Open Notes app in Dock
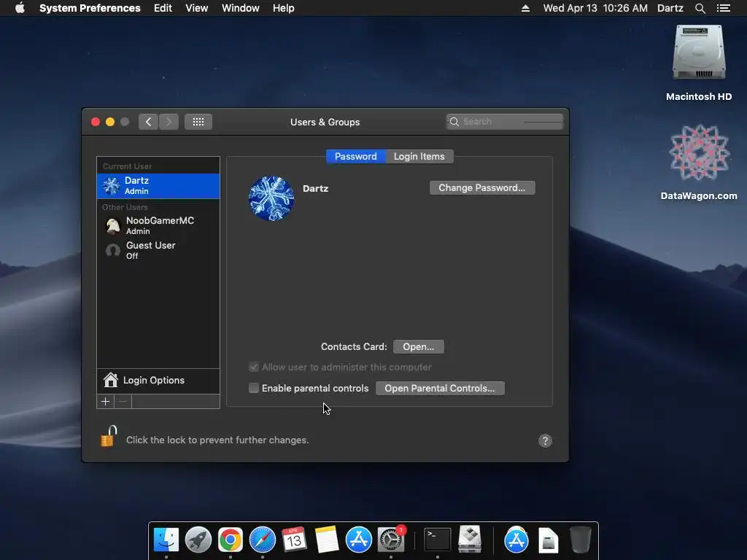This screenshot has height=560, width=747. click(x=326, y=540)
